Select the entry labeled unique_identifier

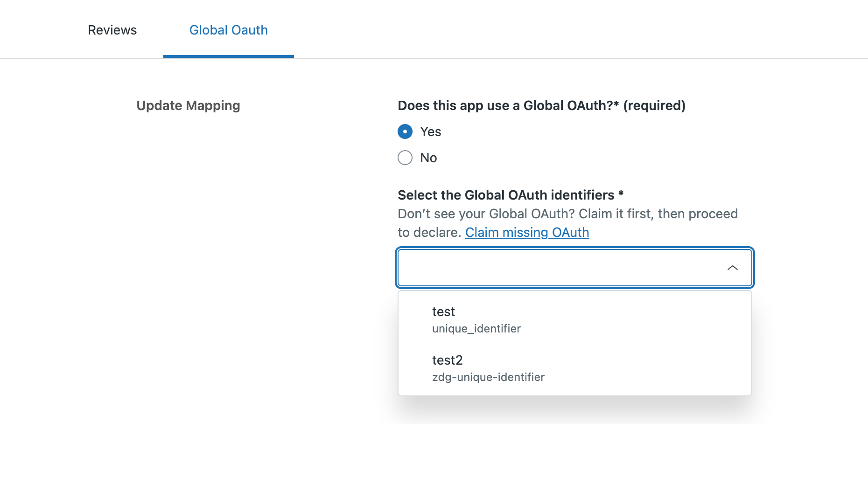(x=476, y=329)
